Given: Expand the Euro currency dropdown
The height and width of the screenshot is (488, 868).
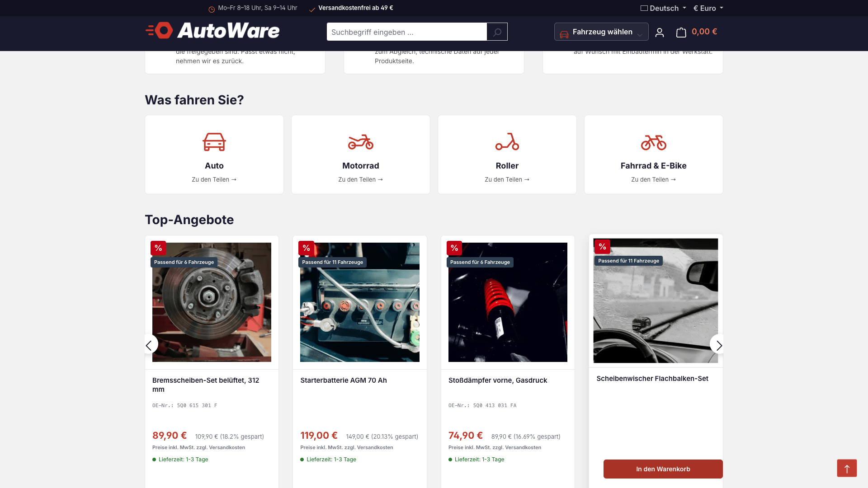Looking at the screenshot, I should (708, 8).
